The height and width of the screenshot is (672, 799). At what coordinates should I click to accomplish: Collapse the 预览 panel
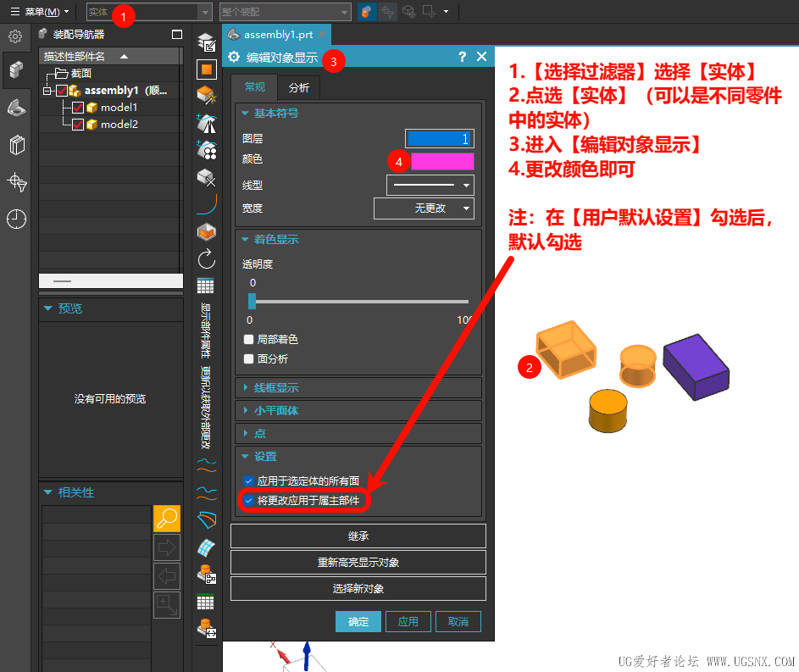pyautogui.click(x=48, y=308)
